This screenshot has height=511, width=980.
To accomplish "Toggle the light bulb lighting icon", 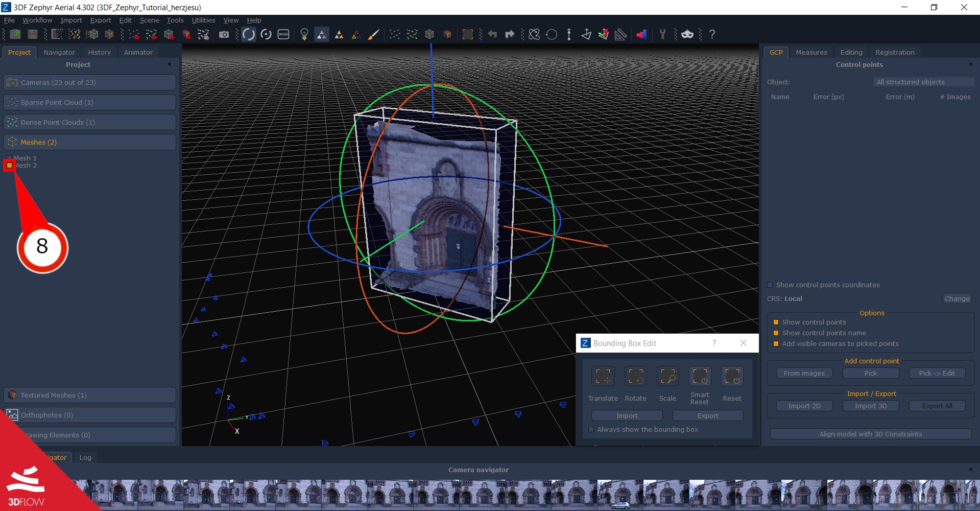I will (304, 34).
